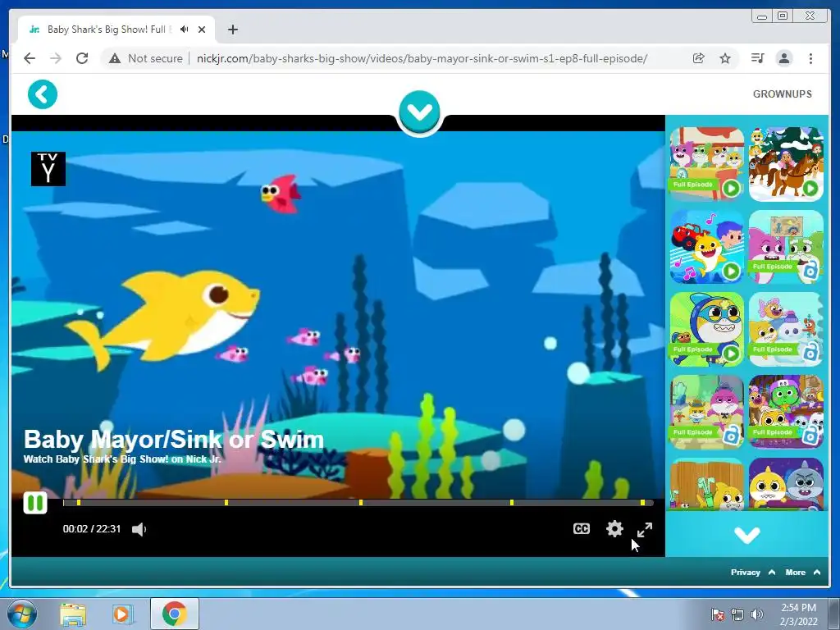Click the browser forward arrow
840x630 pixels.
[x=56, y=58]
